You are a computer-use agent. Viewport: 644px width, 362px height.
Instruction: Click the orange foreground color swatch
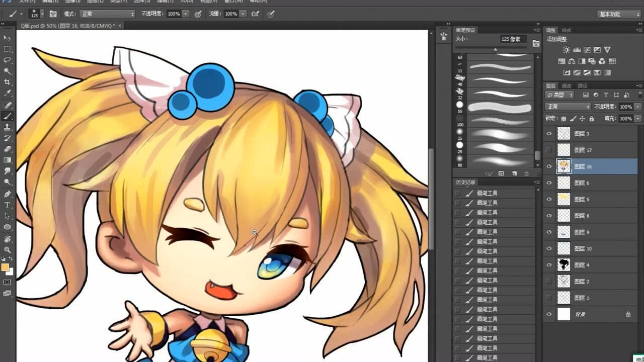point(5,267)
